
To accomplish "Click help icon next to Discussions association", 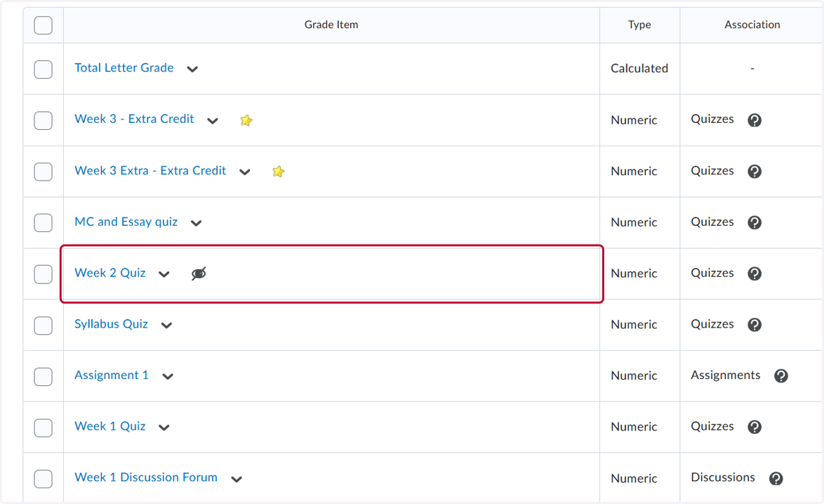I will coord(776,479).
